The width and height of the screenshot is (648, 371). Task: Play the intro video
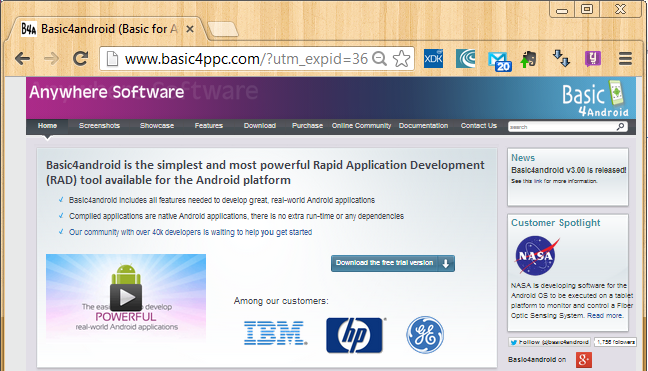(x=126, y=297)
